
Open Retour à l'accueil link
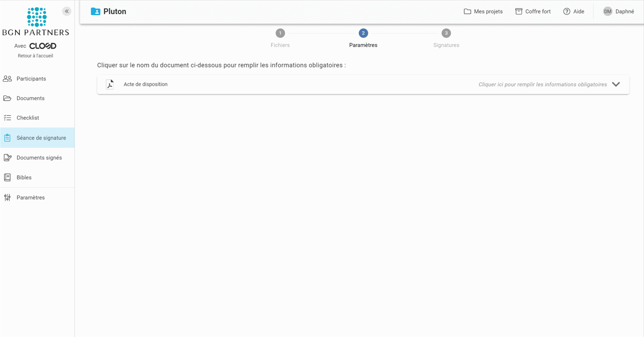coord(35,56)
